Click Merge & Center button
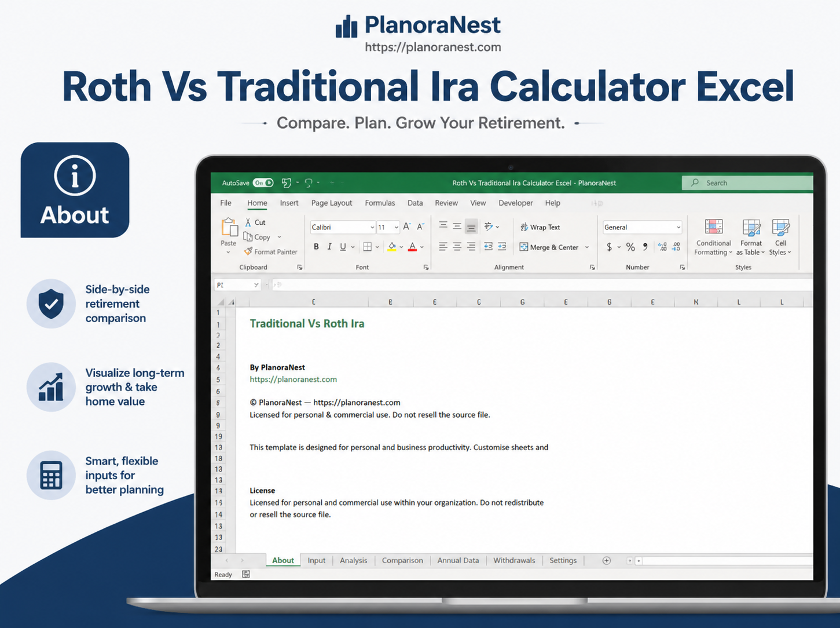This screenshot has height=628, width=840. pyautogui.click(x=549, y=247)
